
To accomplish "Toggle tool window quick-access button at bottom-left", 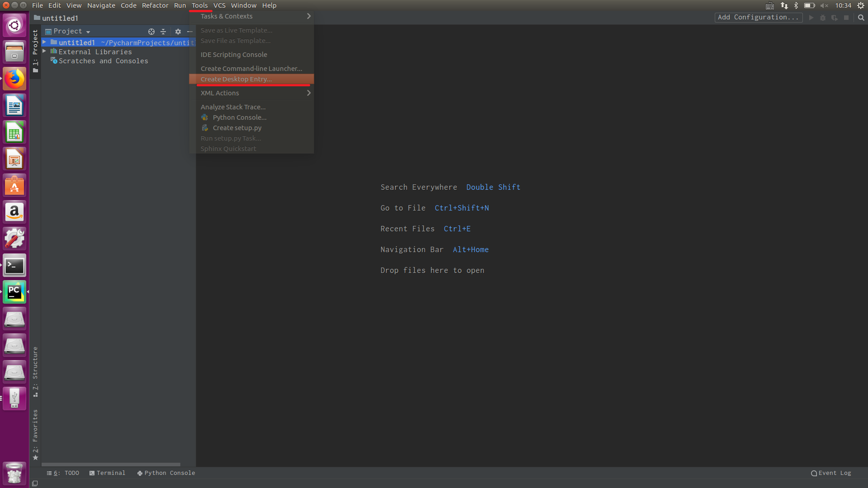I will (35, 483).
